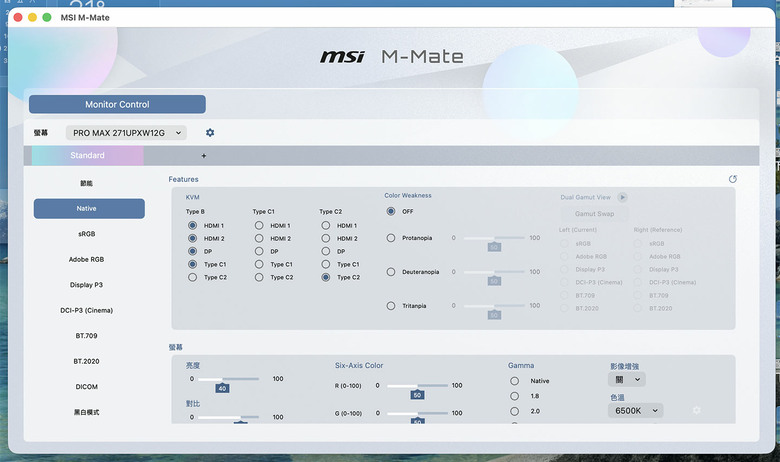
Task: Select Type B HDMI 1 radio button
Action: tap(193, 225)
